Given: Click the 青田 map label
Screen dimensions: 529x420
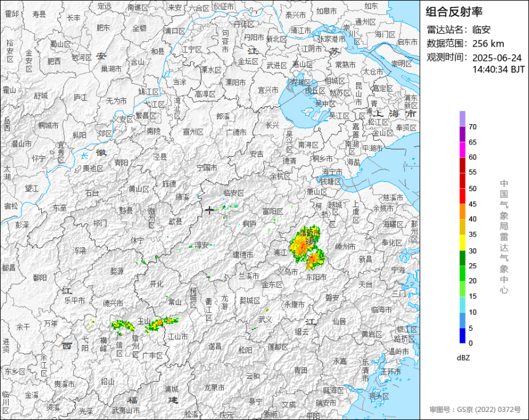Looking at the screenshot, I should click(300, 370).
